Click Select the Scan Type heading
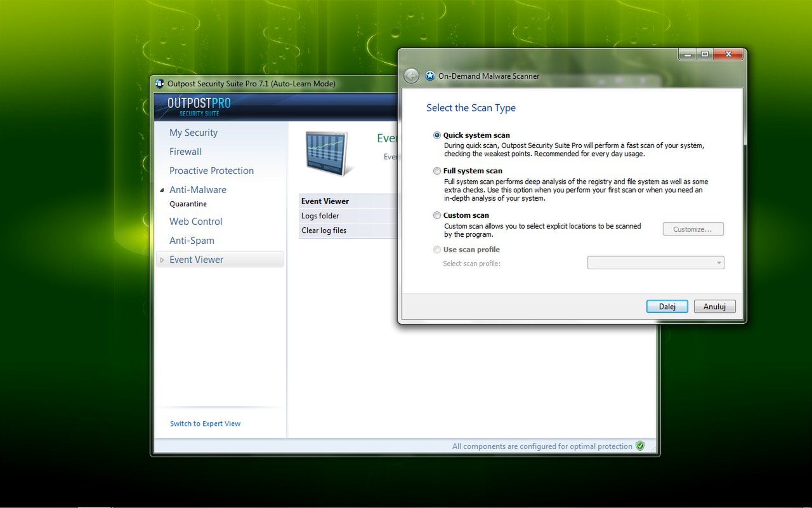The image size is (812, 508). click(x=471, y=108)
